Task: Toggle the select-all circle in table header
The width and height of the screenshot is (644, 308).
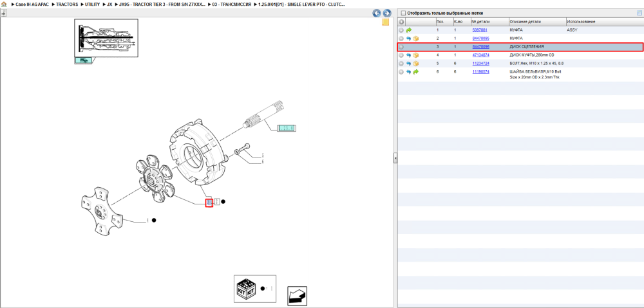Action: [x=401, y=22]
